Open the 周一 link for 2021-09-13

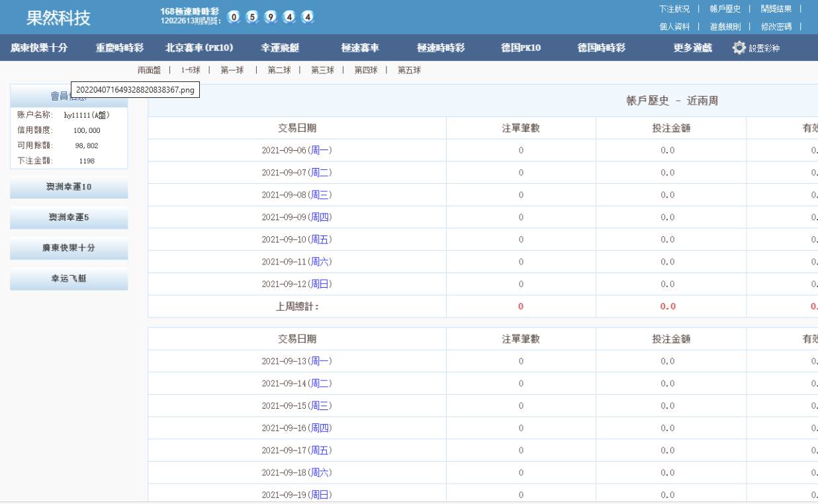pos(320,361)
